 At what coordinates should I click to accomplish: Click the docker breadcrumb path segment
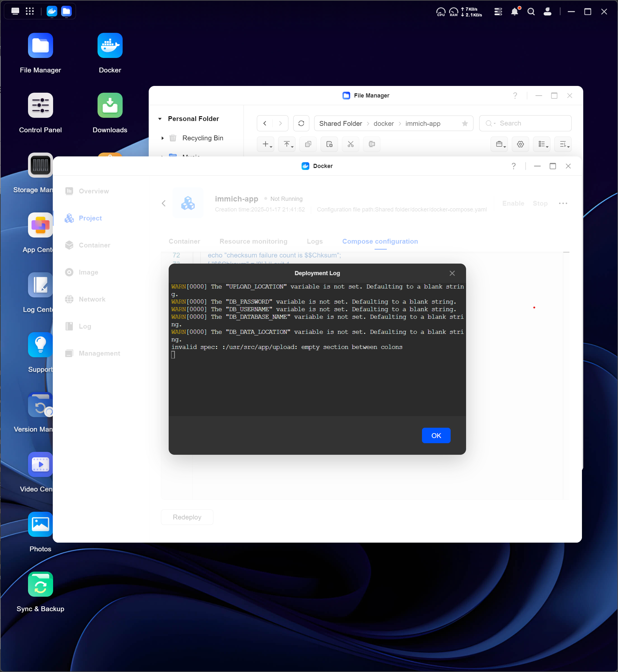tap(383, 123)
